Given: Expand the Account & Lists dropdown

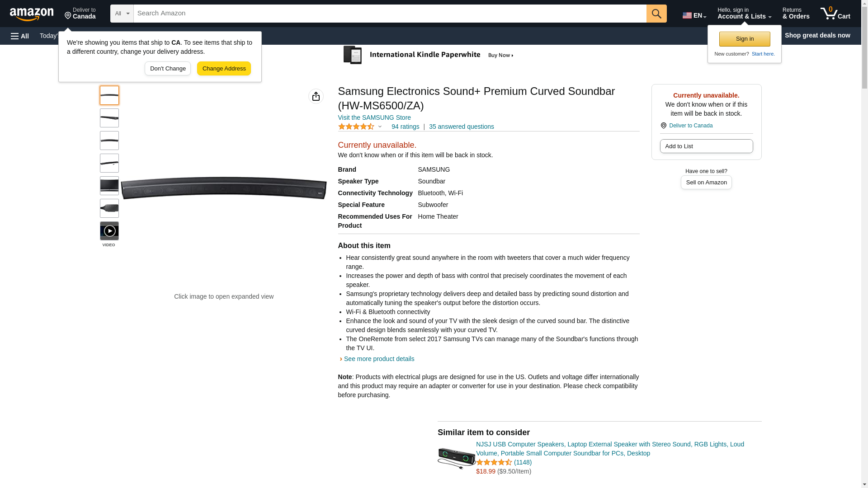Looking at the screenshot, I should [x=744, y=14].
